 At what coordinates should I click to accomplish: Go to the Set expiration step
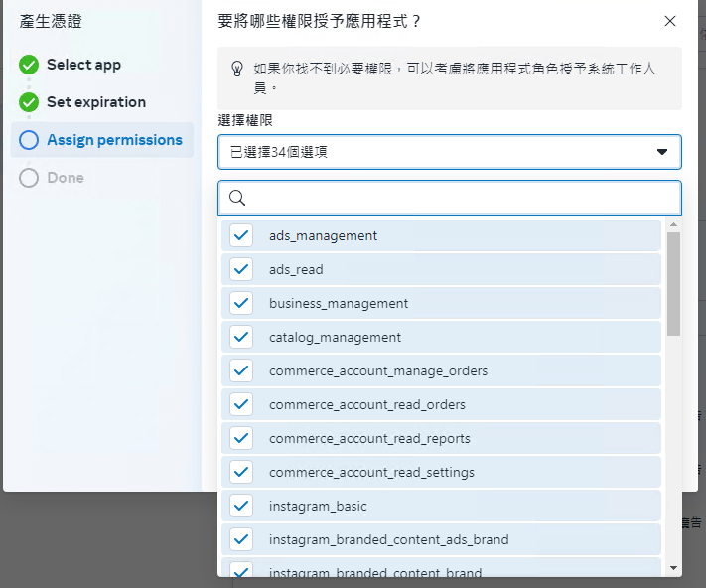pos(96,102)
